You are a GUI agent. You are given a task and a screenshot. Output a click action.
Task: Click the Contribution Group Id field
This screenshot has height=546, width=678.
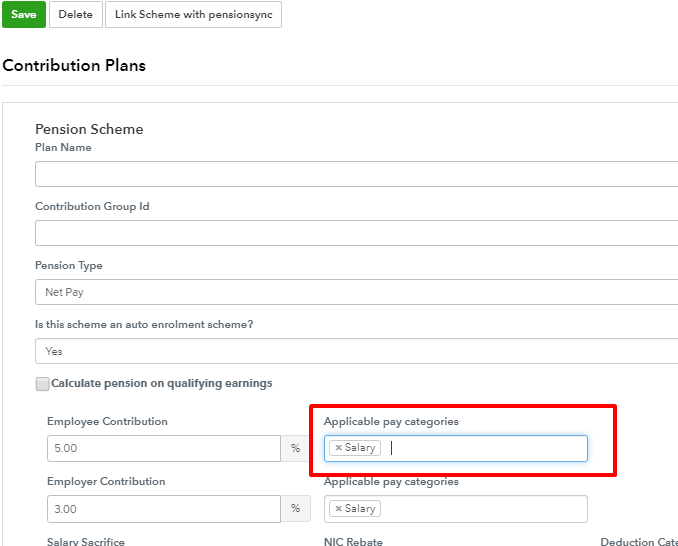[x=356, y=233]
